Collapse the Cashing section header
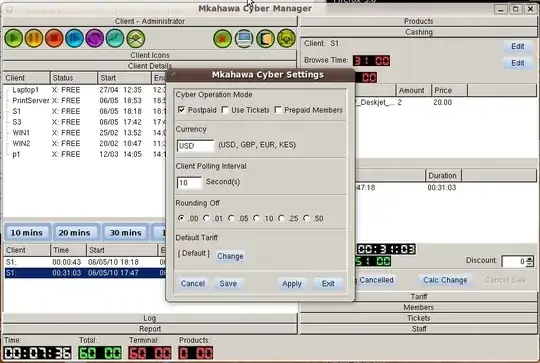Image resolution: width=540 pixels, height=363 pixels. pos(418,32)
